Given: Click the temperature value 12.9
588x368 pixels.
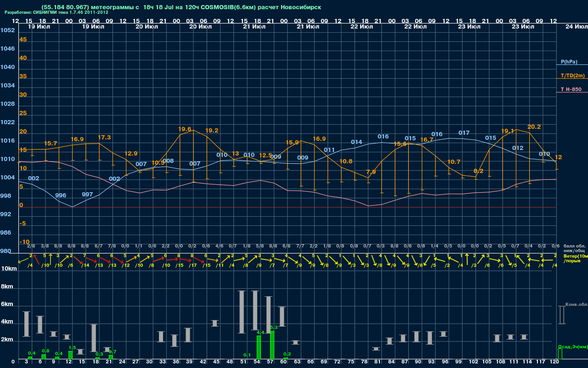Looking at the screenshot, I should (131, 154).
